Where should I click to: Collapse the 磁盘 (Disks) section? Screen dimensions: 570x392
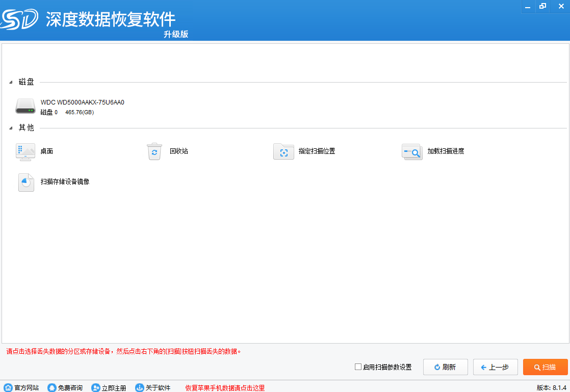click(x=11, y=83)
